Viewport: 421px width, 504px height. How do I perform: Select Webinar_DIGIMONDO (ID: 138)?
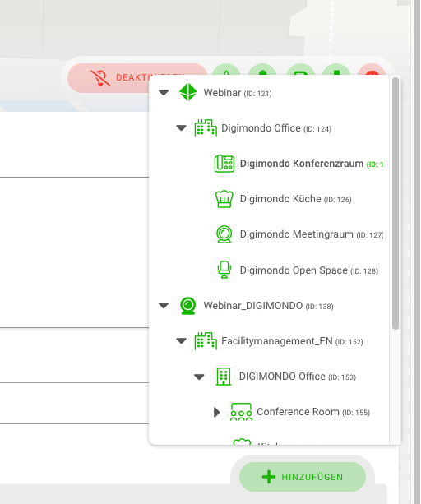tap(268, 306)
